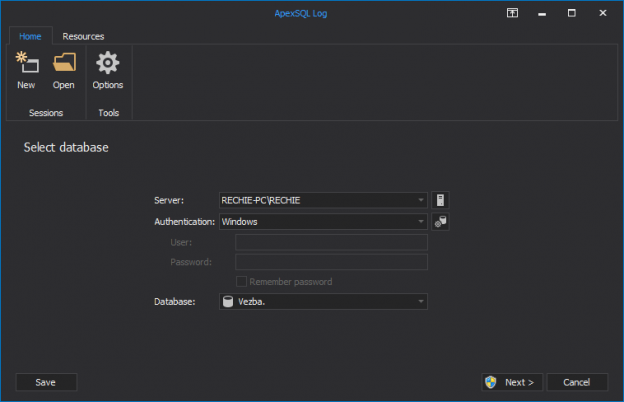Maximize the ApexSQL Log window
The height and width of the screenshot is (402, 624).
point(571,13)
